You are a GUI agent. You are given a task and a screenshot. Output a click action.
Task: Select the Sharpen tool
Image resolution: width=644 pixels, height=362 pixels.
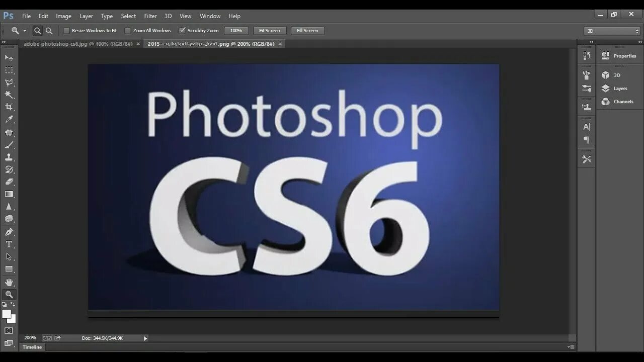click(9, 207)
